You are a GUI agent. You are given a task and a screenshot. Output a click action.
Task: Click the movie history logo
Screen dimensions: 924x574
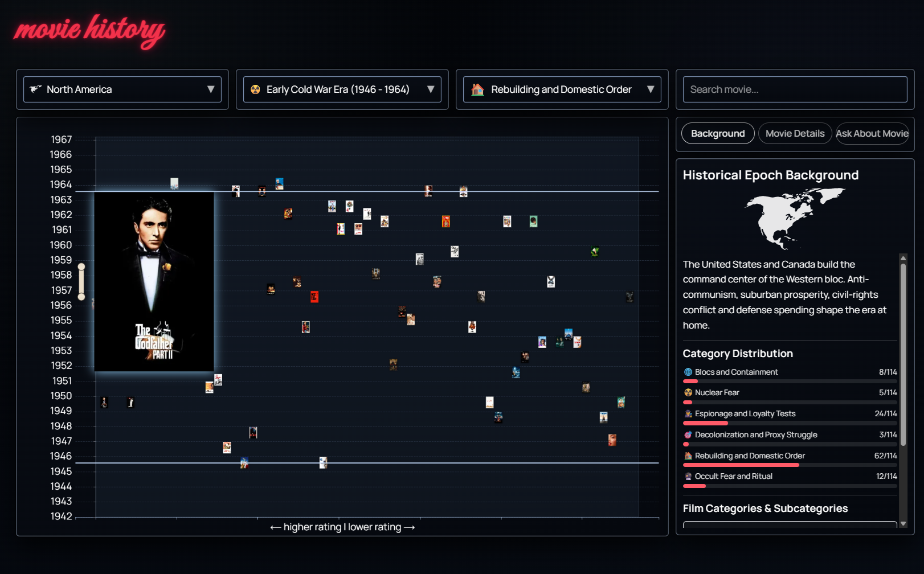pos(88,30)
